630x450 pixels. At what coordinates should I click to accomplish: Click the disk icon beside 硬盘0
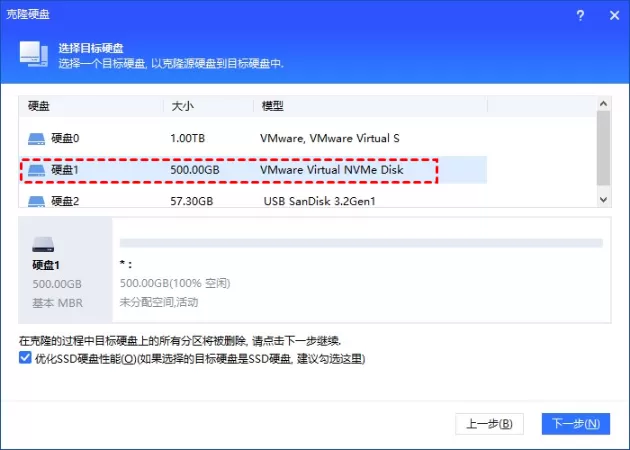(x=36, y=139)
